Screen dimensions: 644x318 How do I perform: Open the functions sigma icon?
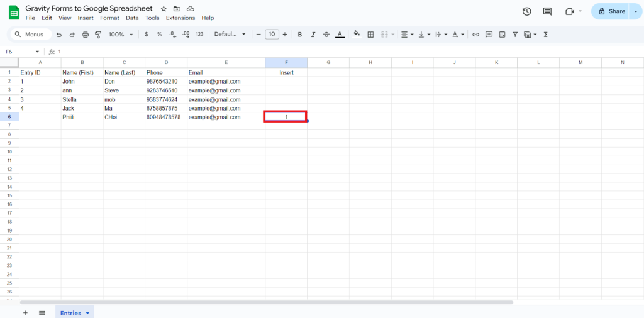[x=545, y=35]
